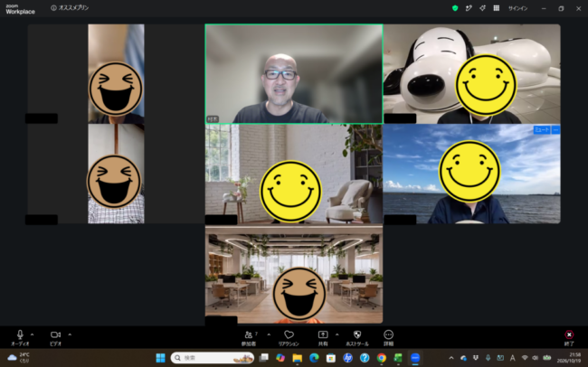
Task: Open Google Chrome from the taskbar
Action: pos(382,358)
